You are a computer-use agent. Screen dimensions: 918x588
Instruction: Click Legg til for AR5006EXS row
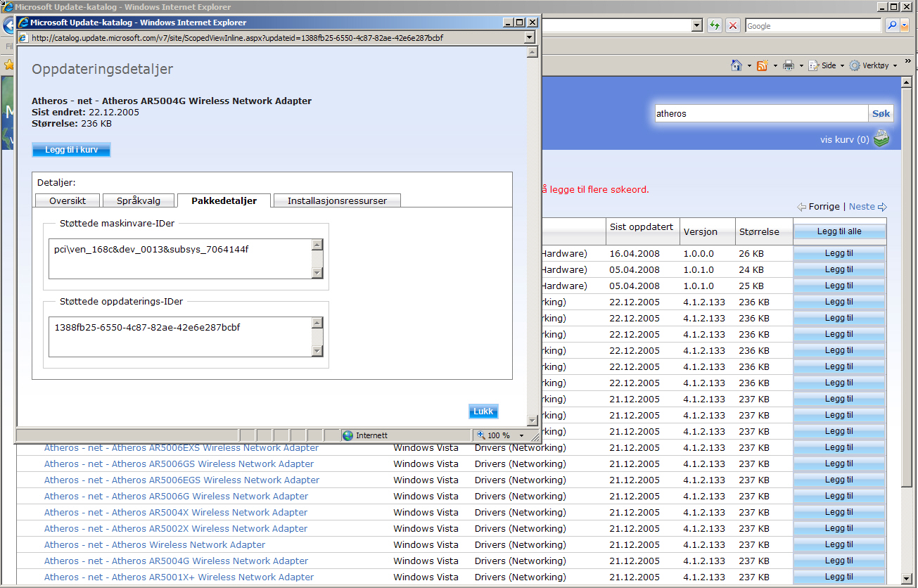tap(839, 447)
